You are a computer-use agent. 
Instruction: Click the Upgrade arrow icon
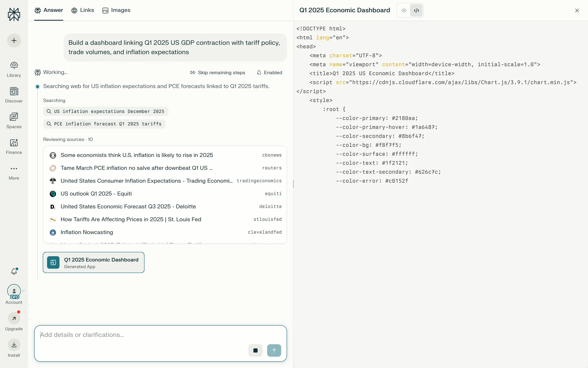click(14, 318)
